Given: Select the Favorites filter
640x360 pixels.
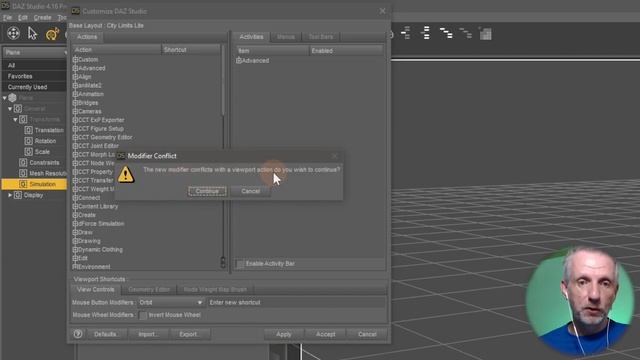Looking at the screenshot, I should (34, 76).
